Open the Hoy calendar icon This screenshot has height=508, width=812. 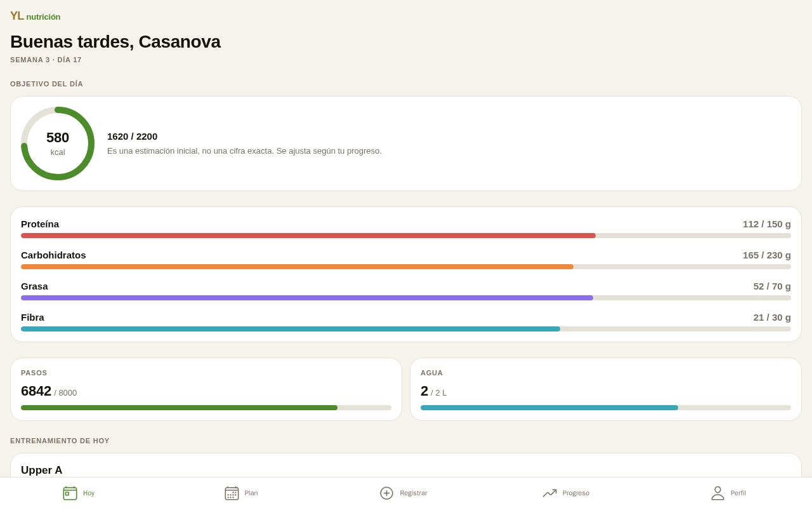pyautogui.click(x=70, y=493)
